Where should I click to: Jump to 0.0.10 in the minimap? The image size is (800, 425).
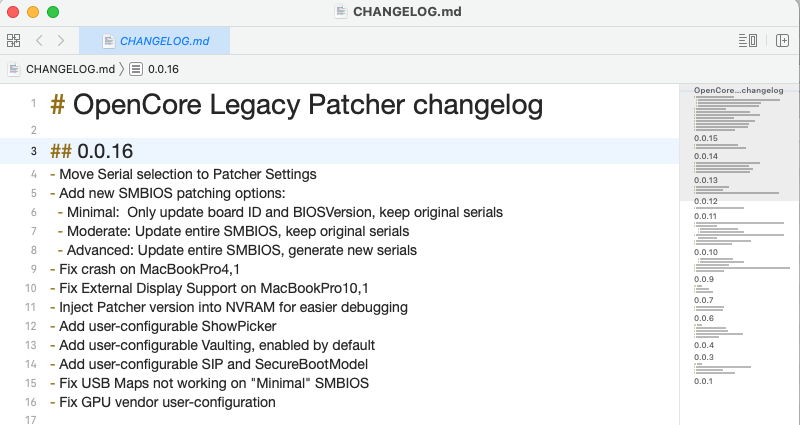pyautogui.click(x=706, y=252)
